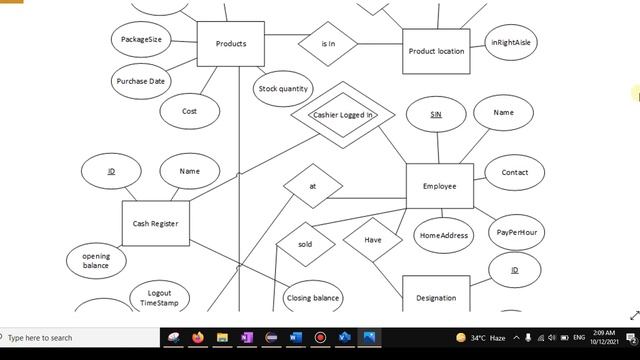Select the Name attribute linked to Cash Register
640x360 pixels.
tap(189, 171)
